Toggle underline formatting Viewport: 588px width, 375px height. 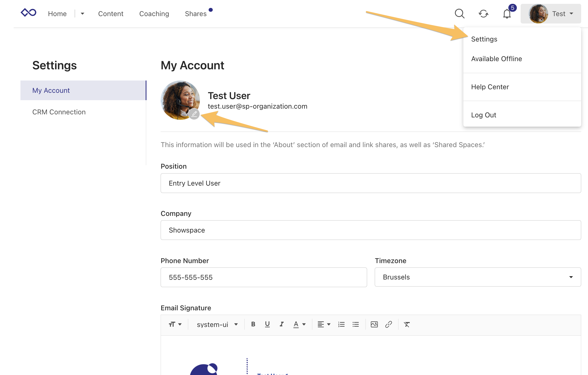point(267,324)
